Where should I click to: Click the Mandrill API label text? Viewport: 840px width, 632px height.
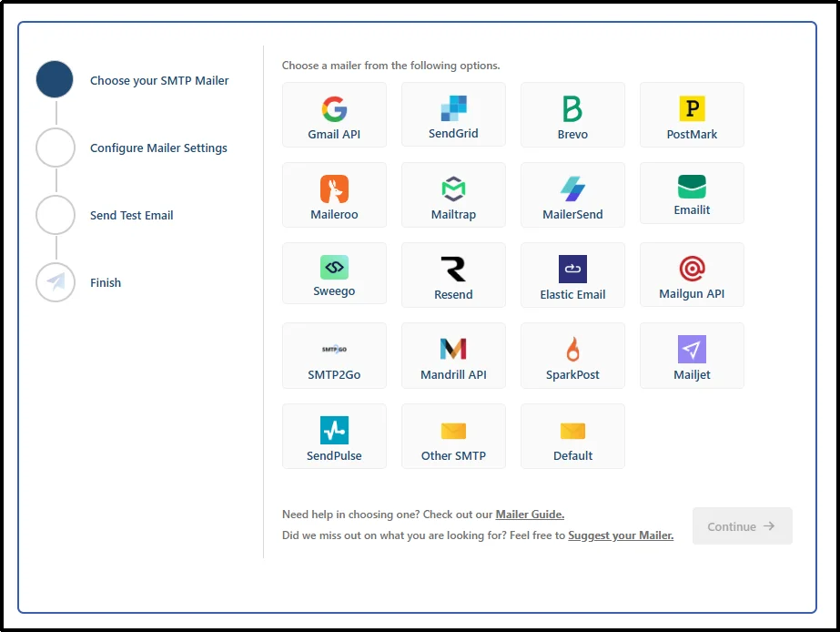[453, 374]
